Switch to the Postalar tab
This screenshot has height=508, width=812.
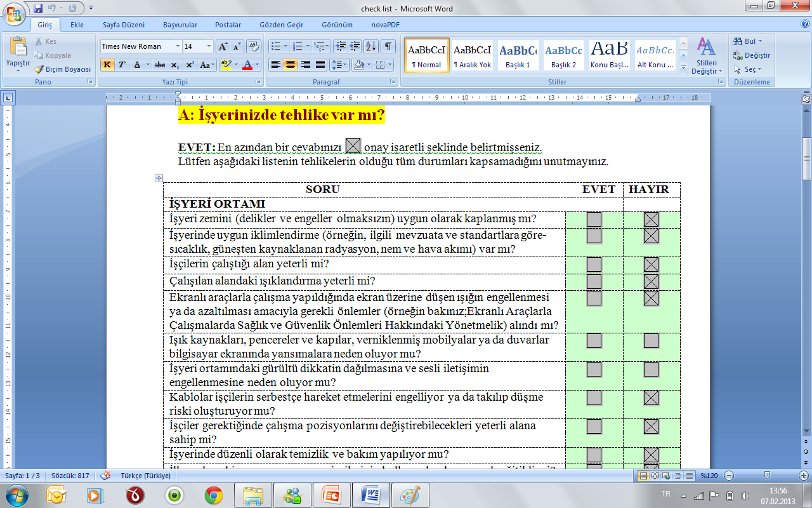click(228, 25)
